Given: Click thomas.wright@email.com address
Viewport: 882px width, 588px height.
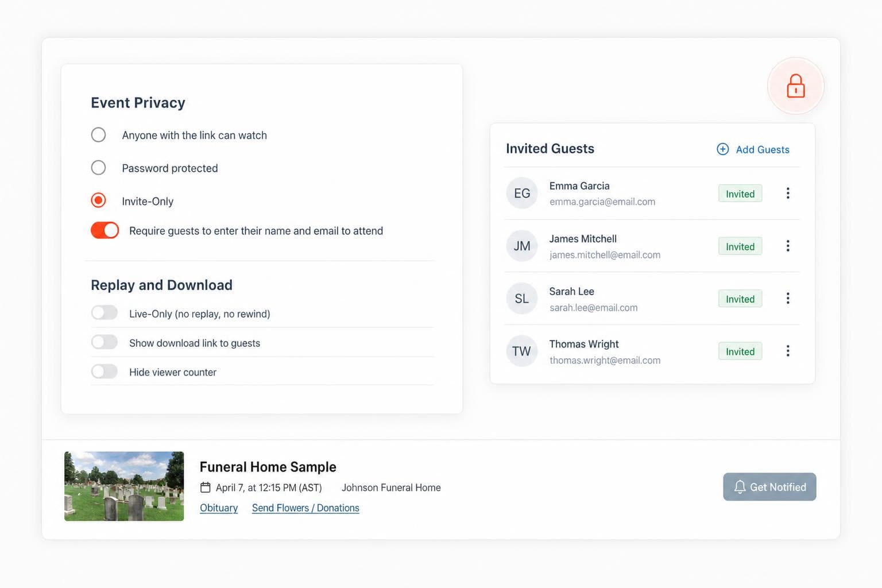Looking at the screenshot, I should pyautogui.click(x=605, y=361).
